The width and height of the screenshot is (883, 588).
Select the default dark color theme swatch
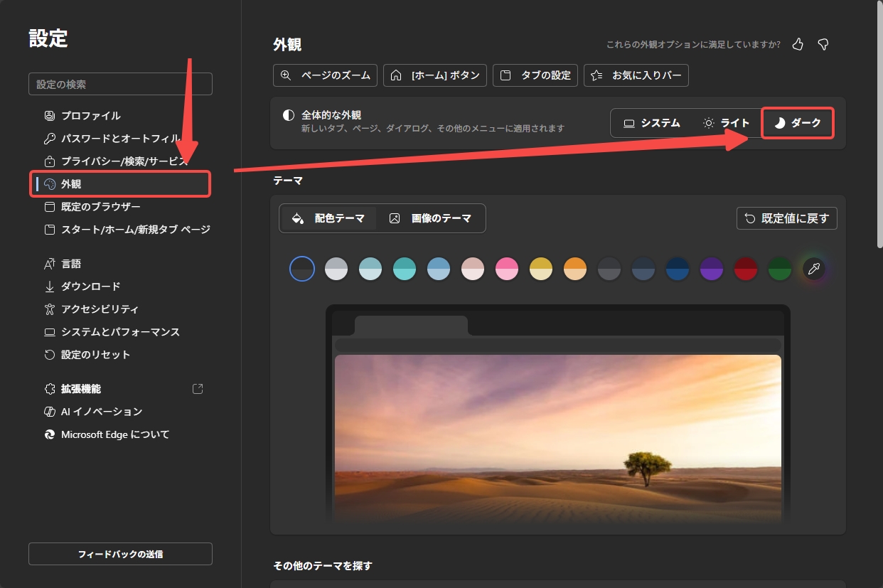302,269
